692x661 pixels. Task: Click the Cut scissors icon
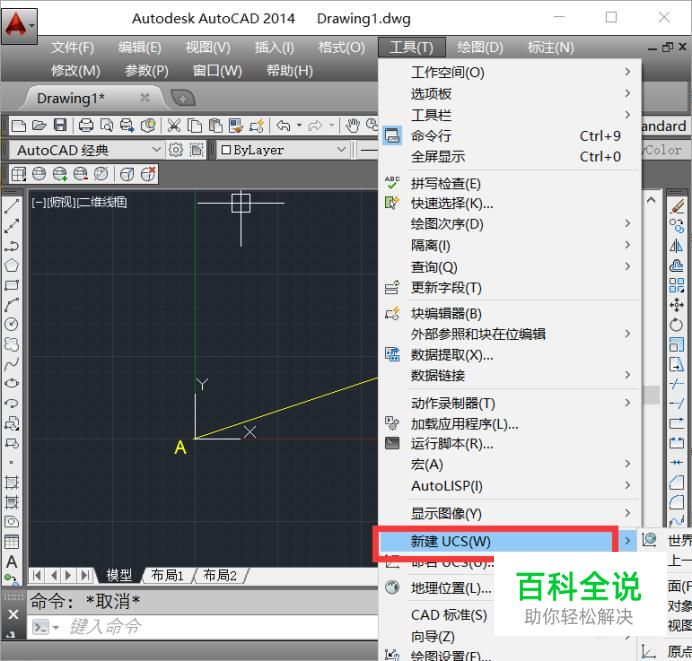(174, 126)
